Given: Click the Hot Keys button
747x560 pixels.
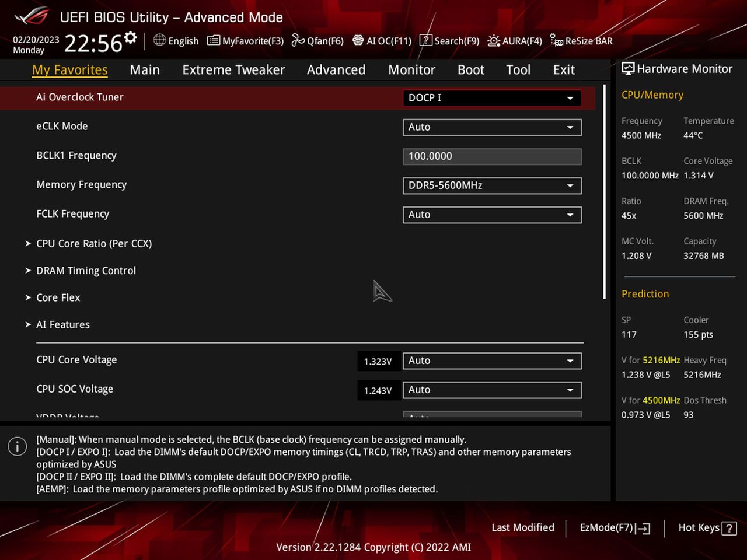Looking at the screenshot, I should click(x=707, y=528).
